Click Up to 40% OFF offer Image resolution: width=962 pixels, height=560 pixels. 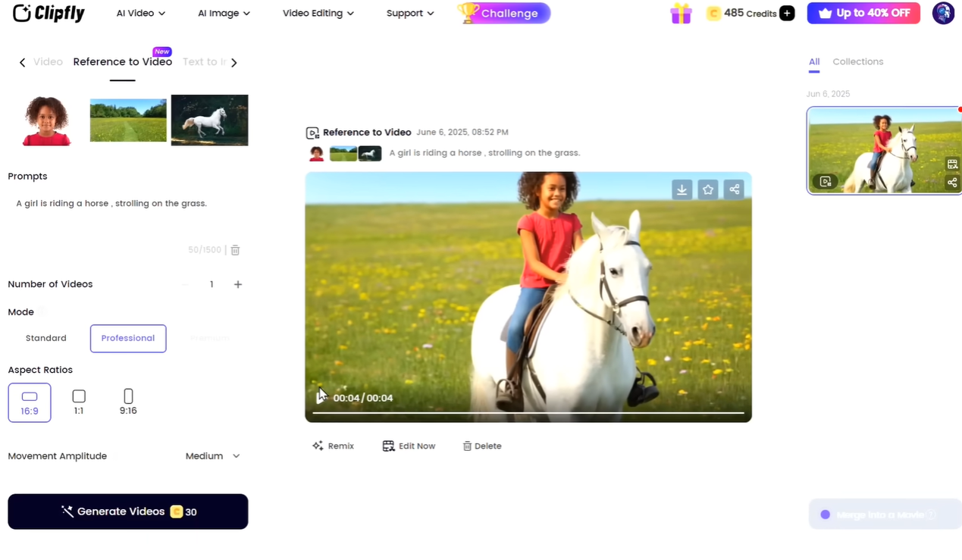pyautogui.click(x=863, y=13)
